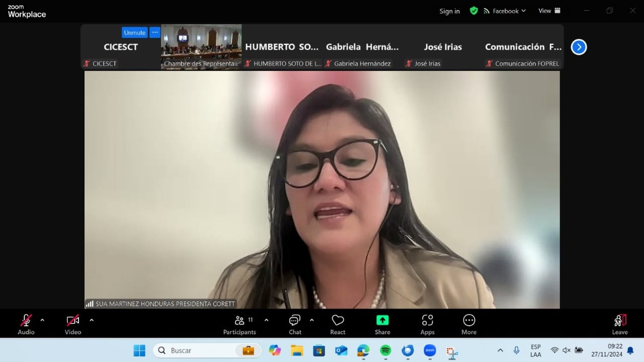Image resolution: width=644 pixels, height=362 pixels.
Task: Open File Explorer from the taskbar
Action: (x=297, y=350)
